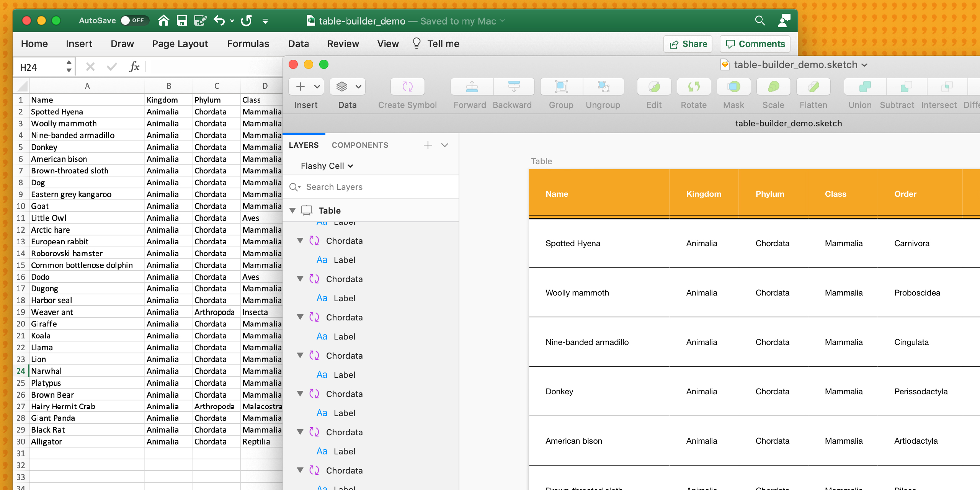Click the Excel save icon
This screenshot has height=490, width=980.
[x=182, y=21]
